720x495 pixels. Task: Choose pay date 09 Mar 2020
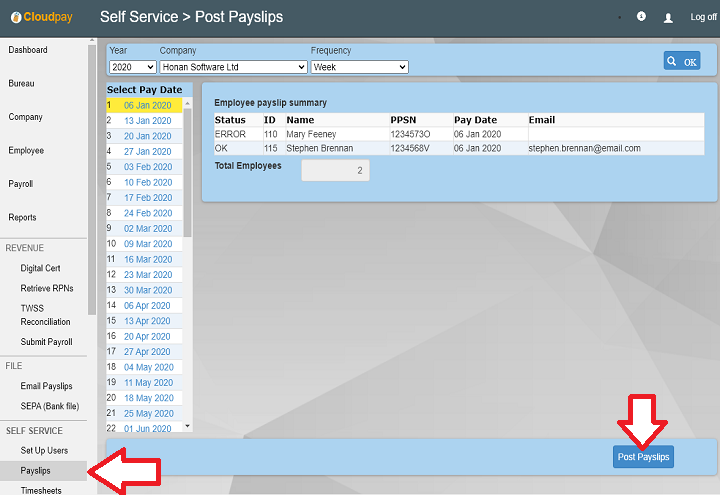(x=147, y=244)
